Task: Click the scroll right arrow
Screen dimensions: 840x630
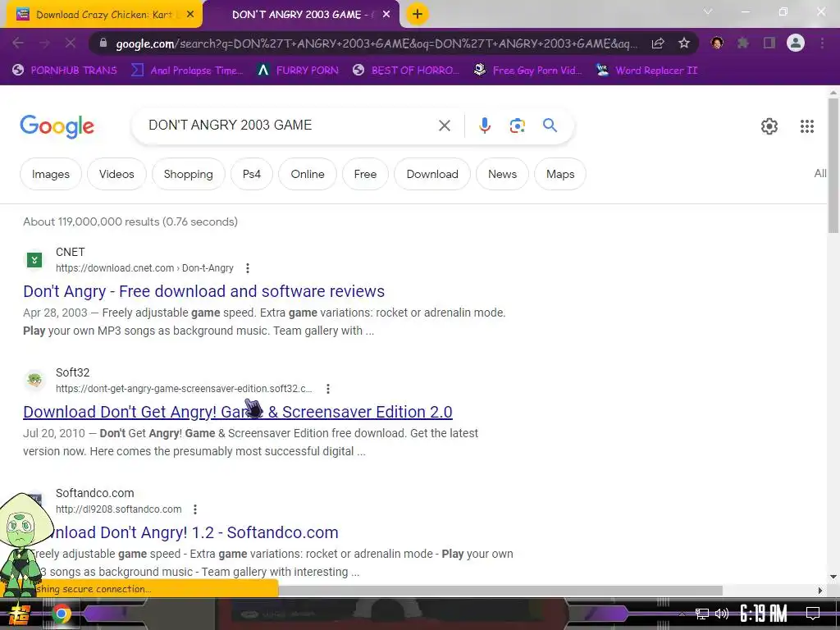Action: (x=820, y=591)
